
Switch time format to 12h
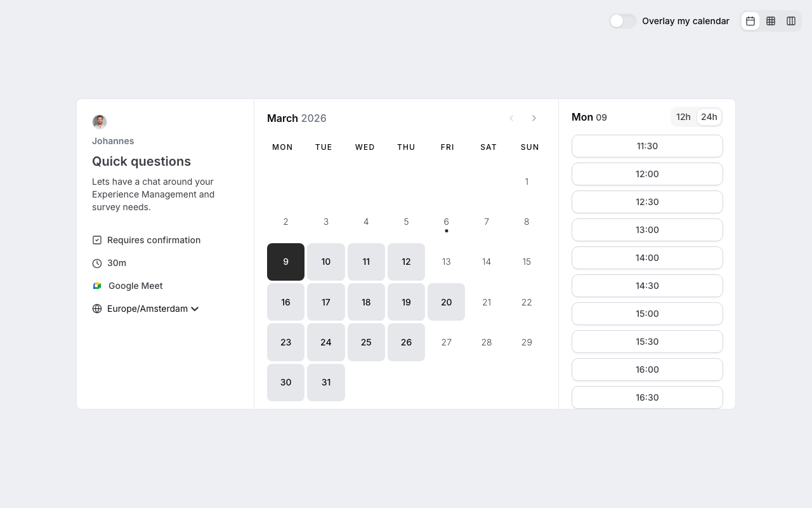point(683,117)
